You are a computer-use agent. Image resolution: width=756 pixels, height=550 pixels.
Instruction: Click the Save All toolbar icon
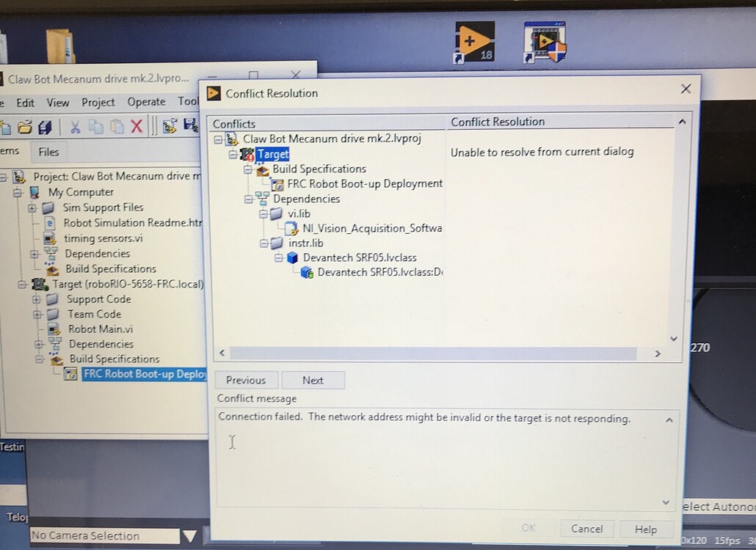click(46, 127)
